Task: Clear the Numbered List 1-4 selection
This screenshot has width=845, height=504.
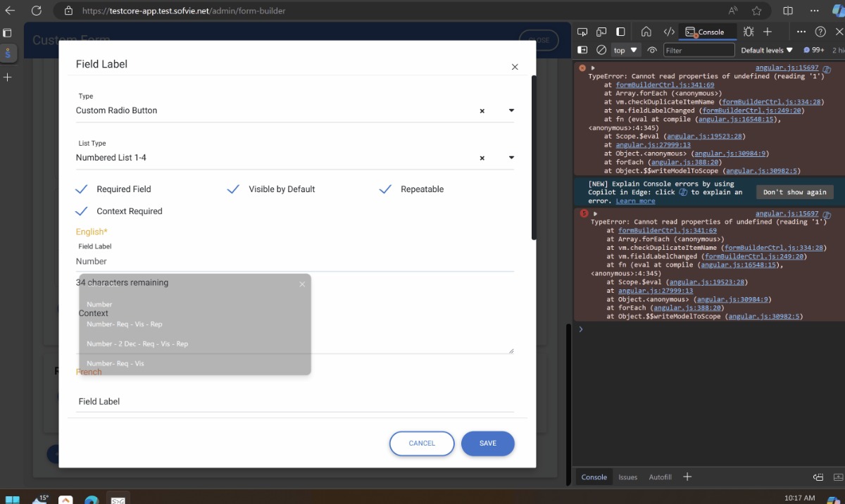Action: 482,158
